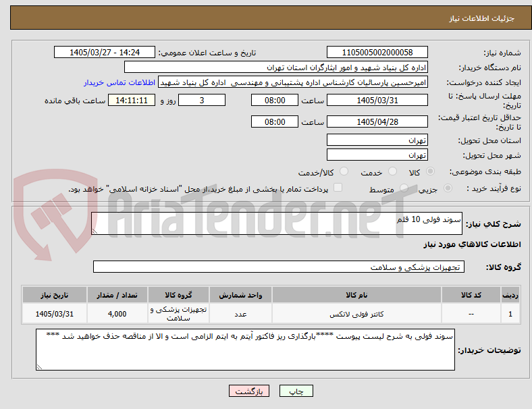Click the table cell کاتتر فولی لاتکس
This screenshot has width=532, height=409.
pyautogui.click(x=356, y=314)
